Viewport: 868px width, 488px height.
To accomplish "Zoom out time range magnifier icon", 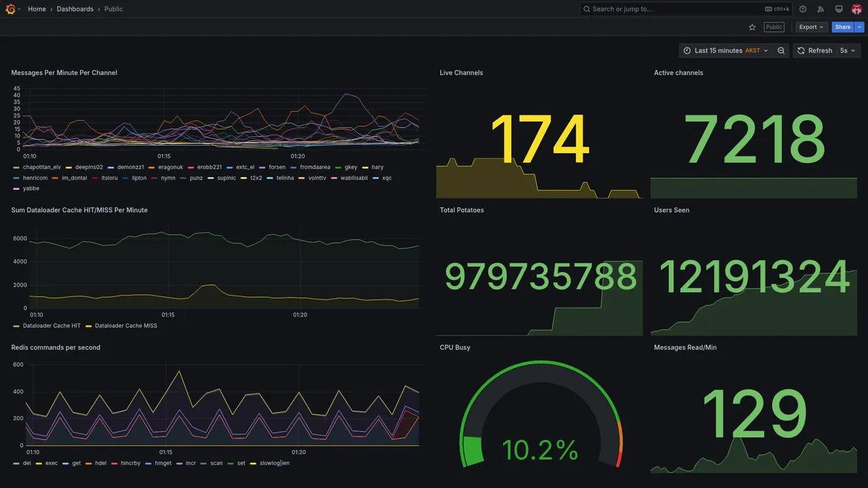I will [781, 51].
